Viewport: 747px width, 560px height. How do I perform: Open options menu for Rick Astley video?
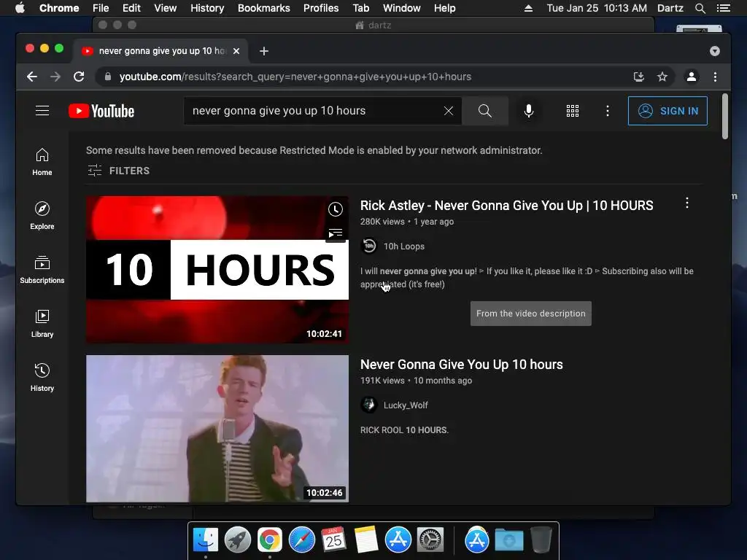coord(687,203)
